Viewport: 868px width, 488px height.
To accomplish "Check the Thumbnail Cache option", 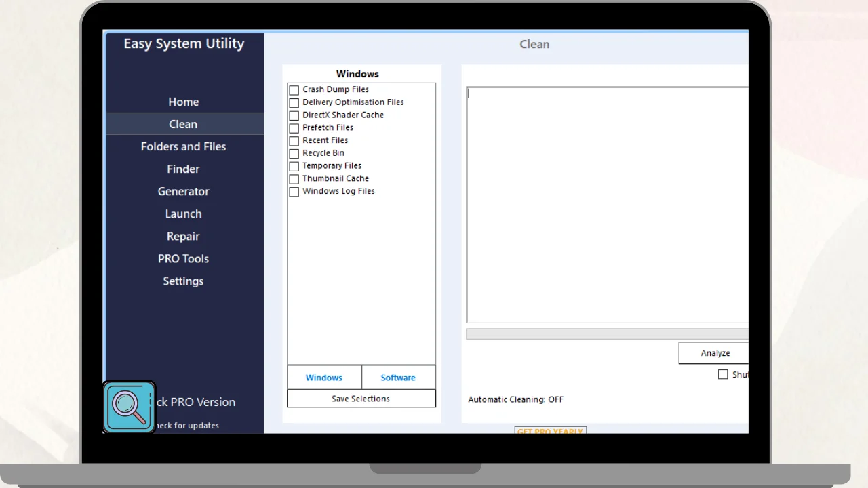I will (294, 180).
